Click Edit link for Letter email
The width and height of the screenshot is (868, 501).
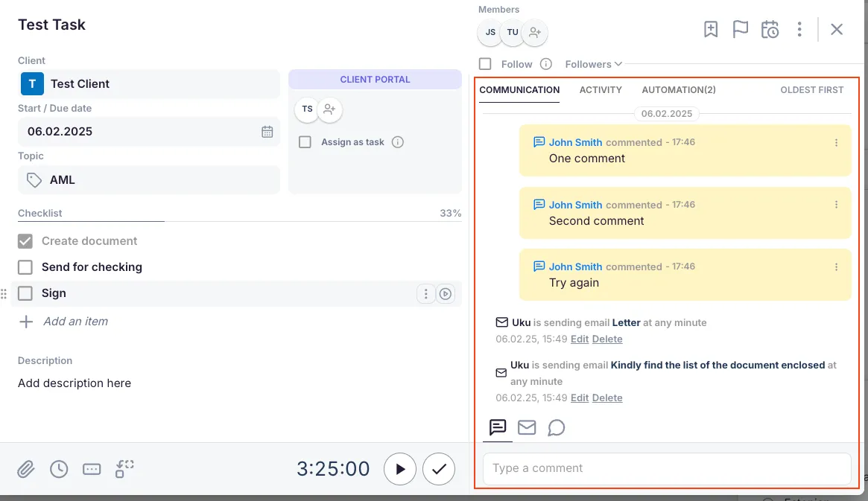[580, 339]
